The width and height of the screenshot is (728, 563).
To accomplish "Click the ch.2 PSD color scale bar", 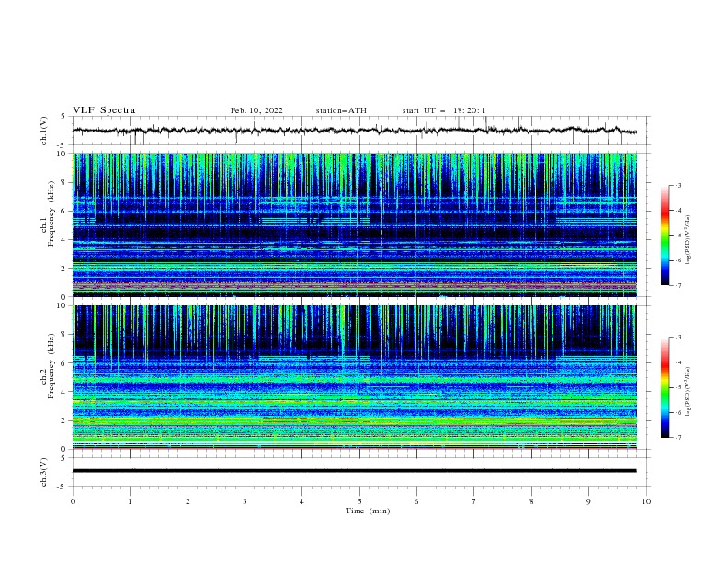I will pos(665,387).
